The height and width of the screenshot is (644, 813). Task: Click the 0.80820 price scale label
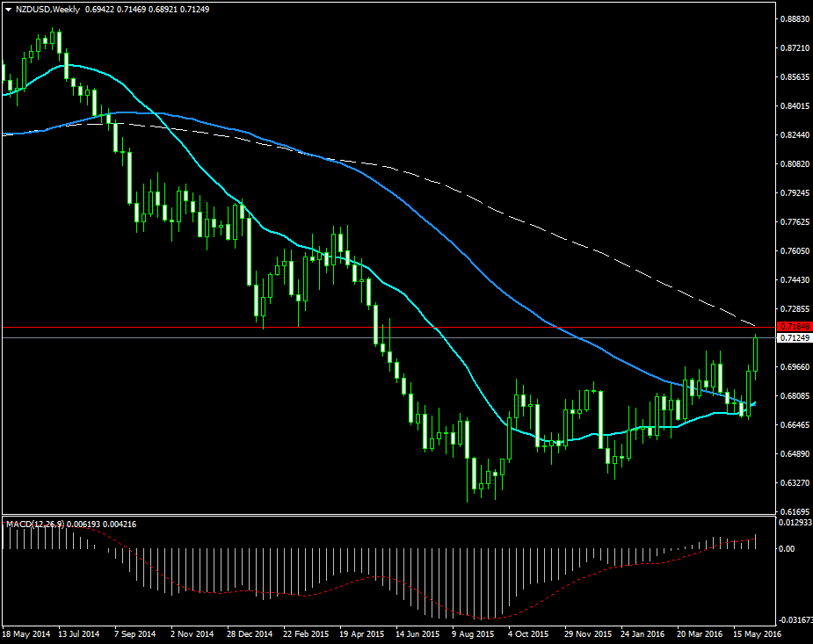[795, 163]
